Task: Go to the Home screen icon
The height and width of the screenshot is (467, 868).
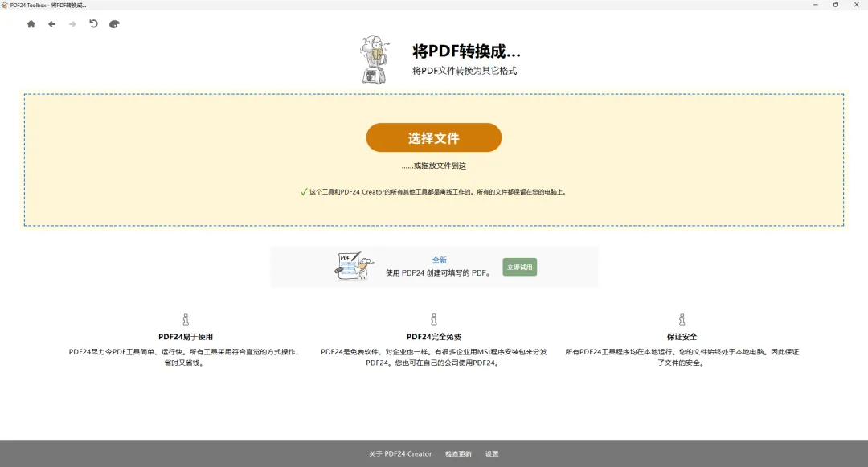Action: pyautogui.click(x=31, y=24)
